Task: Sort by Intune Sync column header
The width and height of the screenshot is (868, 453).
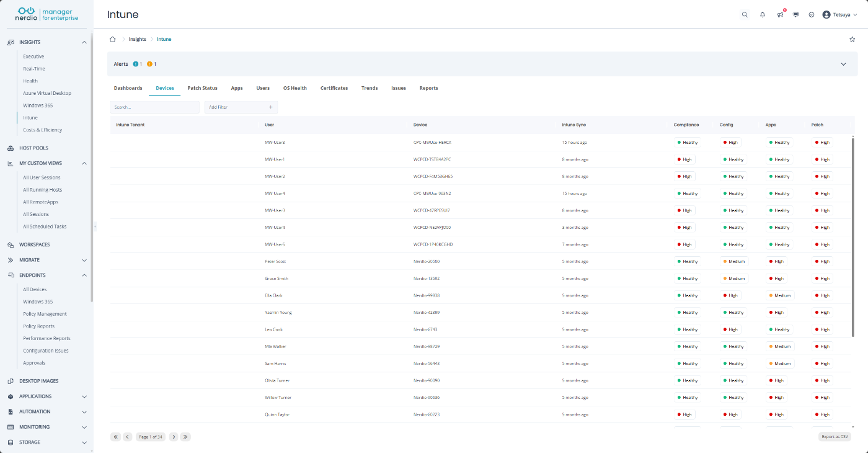Action: 574,125
